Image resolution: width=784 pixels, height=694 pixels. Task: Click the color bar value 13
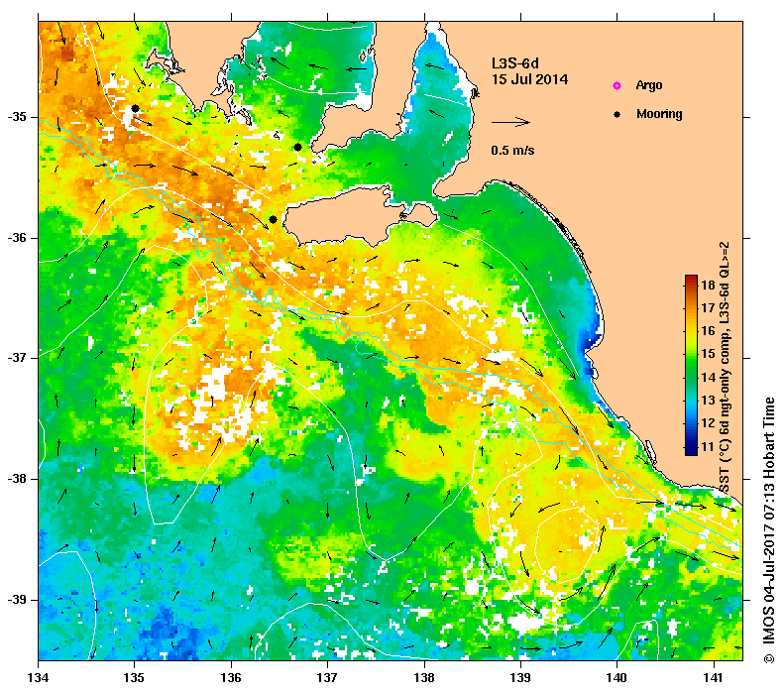click(708, 401)
